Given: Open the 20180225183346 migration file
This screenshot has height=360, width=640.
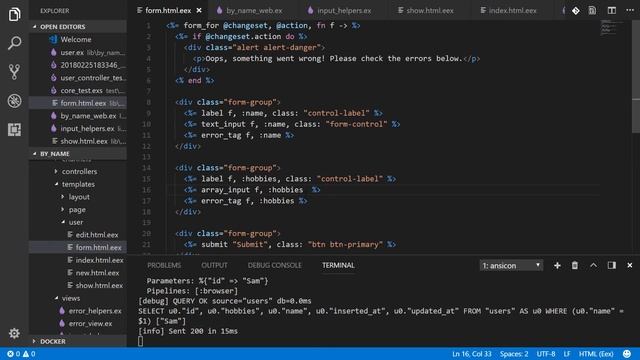Looking at the screenshot, I should click(x=78, y=65).
